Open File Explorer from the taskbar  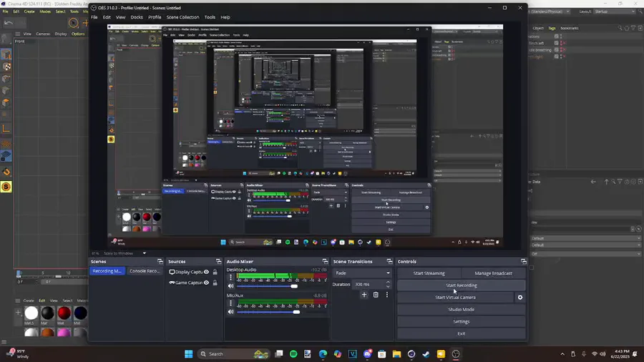pos(396,354)
